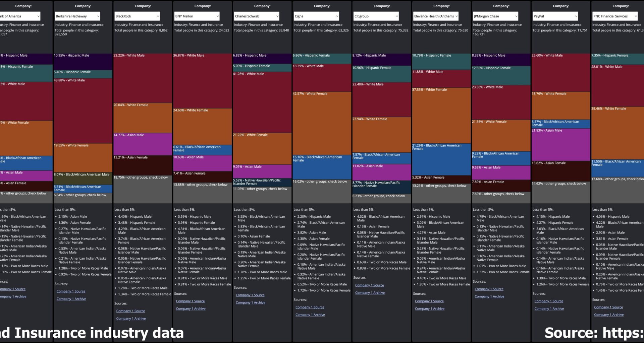Image resolution: width=644 pixels, height=343 pixels.
Task: Open the PNC Financial Services selector
Action: pyautogui.click(x=614, y=16)
